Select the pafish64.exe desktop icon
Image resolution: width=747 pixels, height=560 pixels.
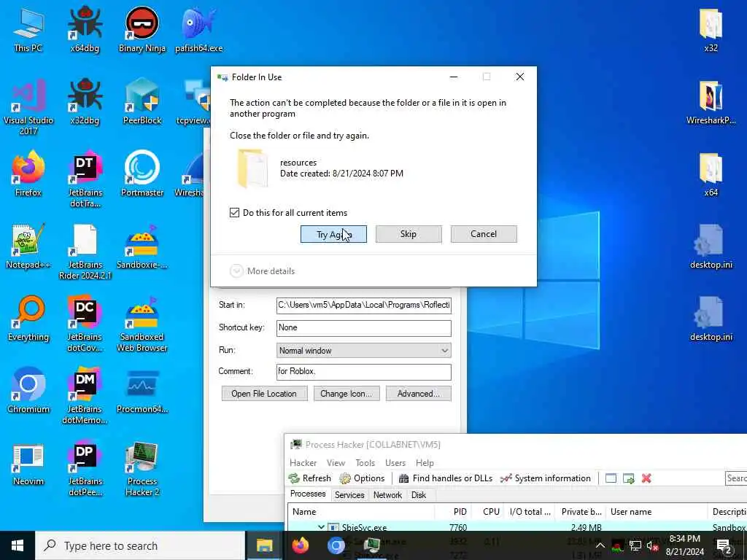pos(198,29)
